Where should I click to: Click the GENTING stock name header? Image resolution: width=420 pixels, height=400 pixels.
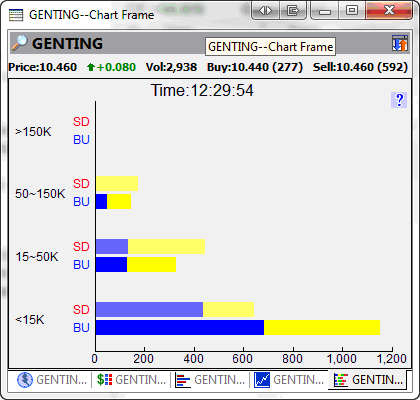(67, 44)
